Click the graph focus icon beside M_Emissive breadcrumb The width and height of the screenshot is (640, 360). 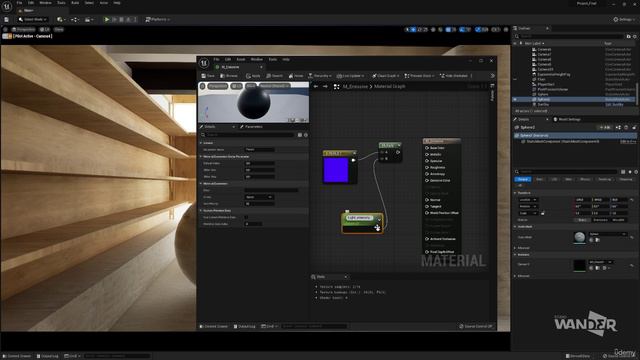point(336,87)
